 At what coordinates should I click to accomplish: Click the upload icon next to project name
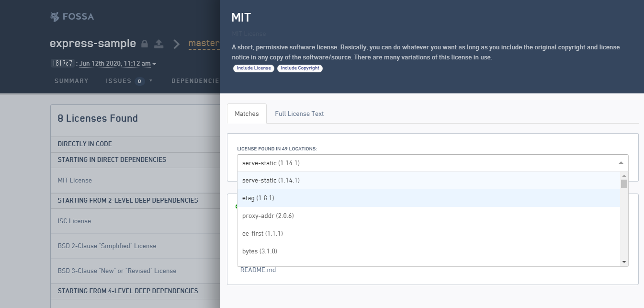pos(159,44)
